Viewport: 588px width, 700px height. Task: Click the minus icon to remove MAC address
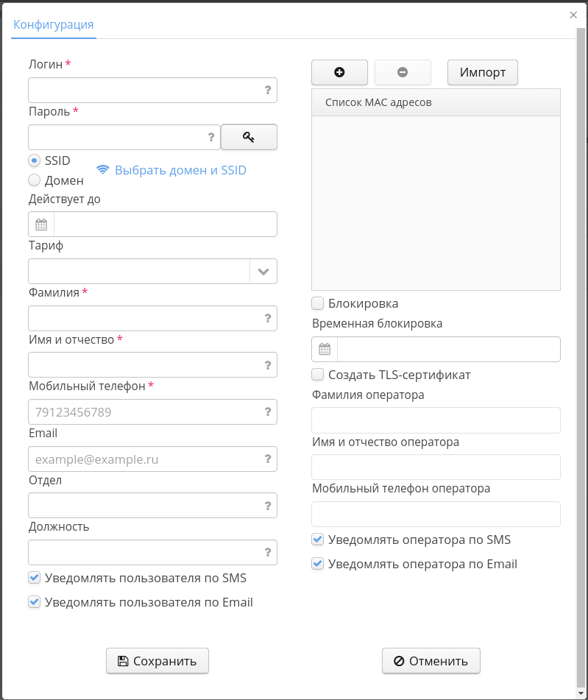pos(403,72)
